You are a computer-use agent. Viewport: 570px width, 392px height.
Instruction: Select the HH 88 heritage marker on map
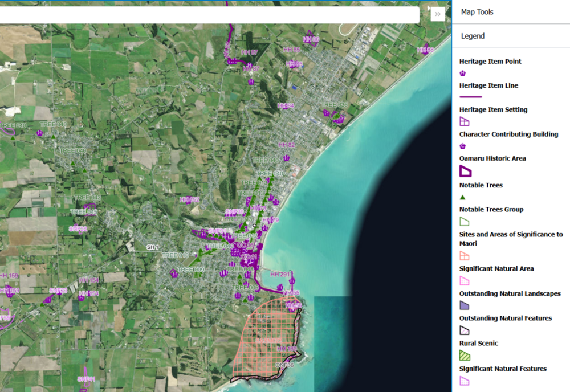coord(425,50)
